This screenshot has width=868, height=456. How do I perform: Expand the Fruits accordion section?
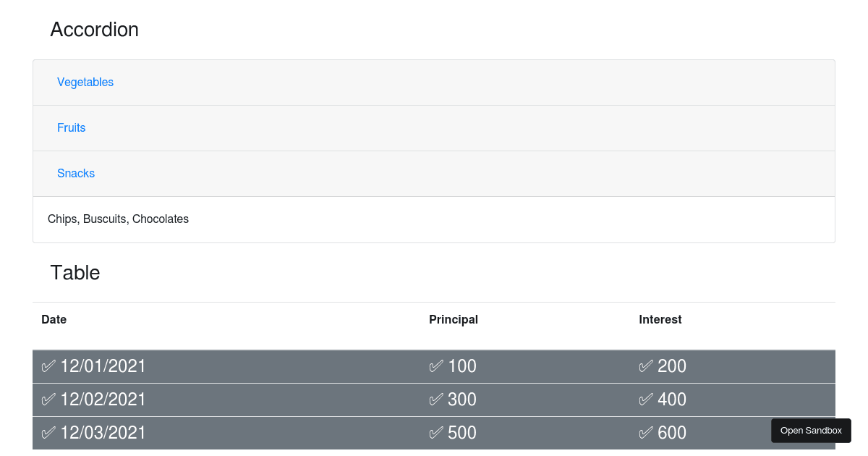tap(72, 128)
